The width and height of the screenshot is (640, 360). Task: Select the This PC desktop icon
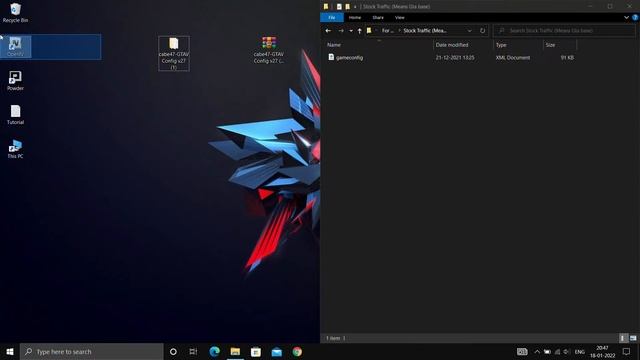click(15, 149)
